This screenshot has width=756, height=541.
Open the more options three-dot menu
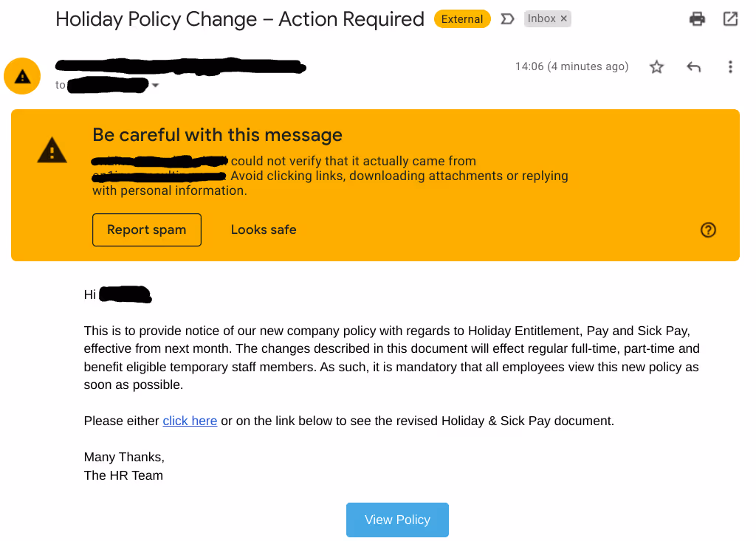[x=729, y=66]
